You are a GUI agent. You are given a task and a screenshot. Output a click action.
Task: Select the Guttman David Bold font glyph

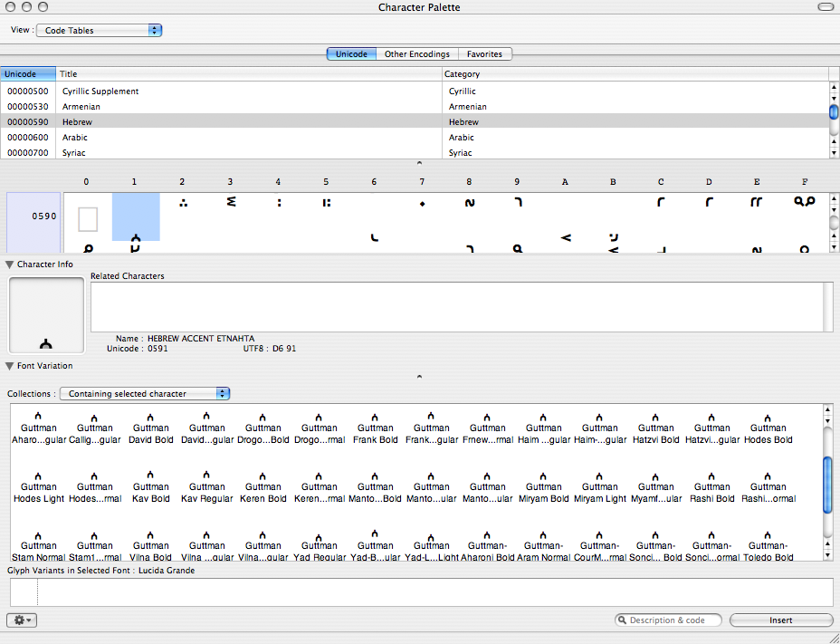(151, 428)
